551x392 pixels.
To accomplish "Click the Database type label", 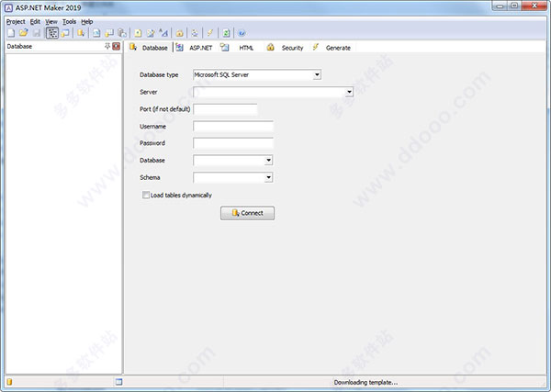I will click(159, 74).
